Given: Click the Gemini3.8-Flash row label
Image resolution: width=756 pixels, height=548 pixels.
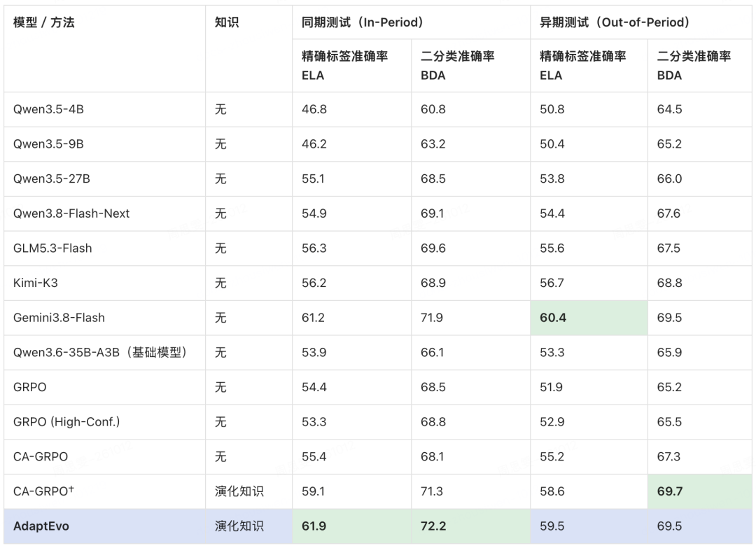Looking at the screenshot, I should 59,318.
